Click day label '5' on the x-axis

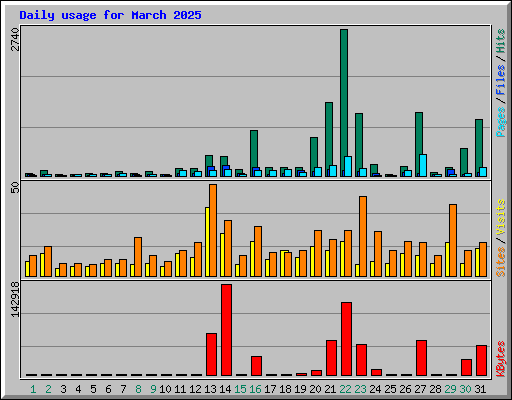click(x=93, y=389)
